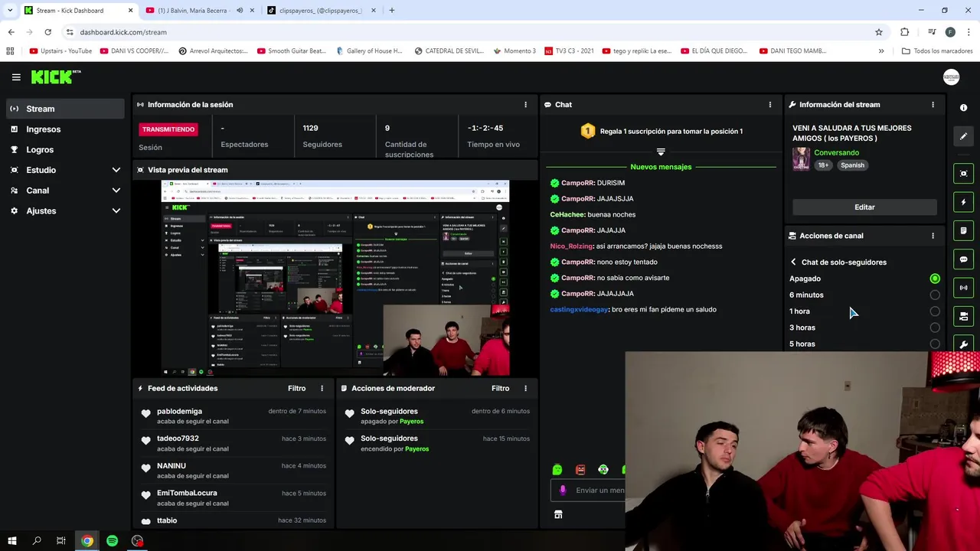Viewport: 980px width, 551px height.
Task: Expand the Estudio sidebar section
Action: click(116, 170)
